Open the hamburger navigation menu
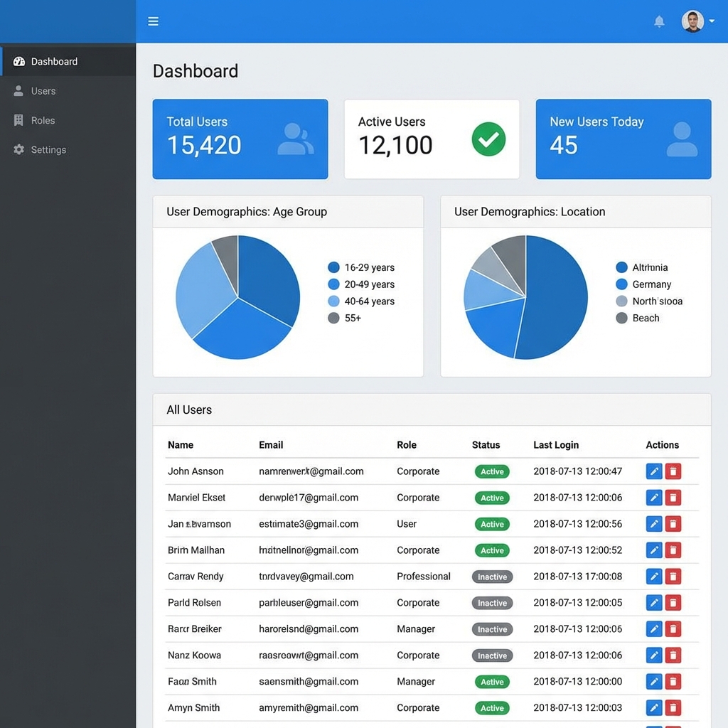The width and height of the screenshot is (728, 728). (x=154, y=21)
